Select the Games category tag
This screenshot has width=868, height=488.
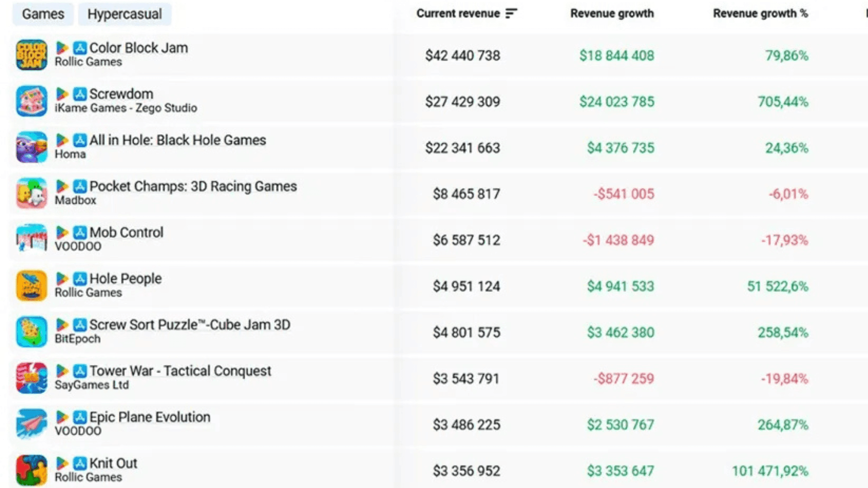(x=43, y=14)
